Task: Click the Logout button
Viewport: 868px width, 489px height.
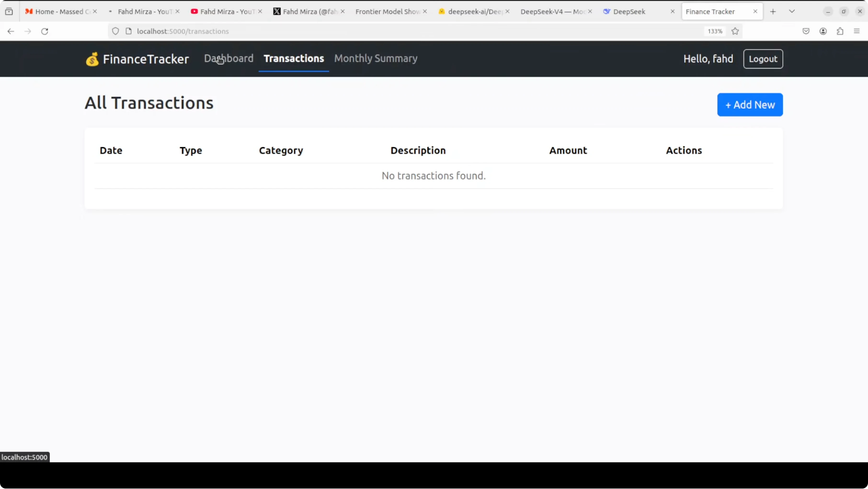Action: 763,59
